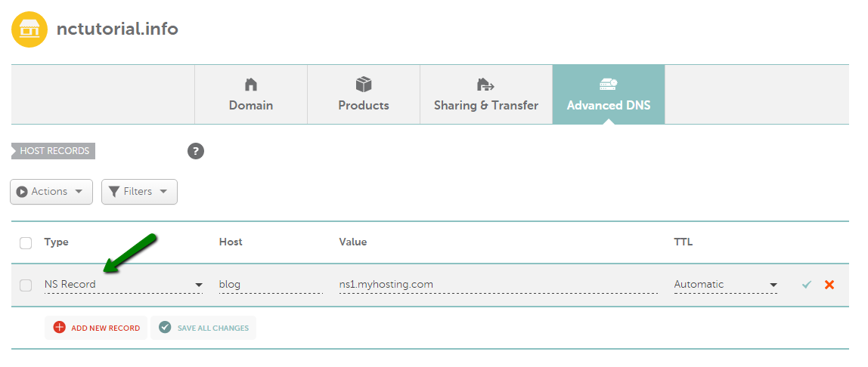The height and width of the screenshot is (367, 868).
Task: Change the Automatic TTL dropdown
Action: click(726, 285)
